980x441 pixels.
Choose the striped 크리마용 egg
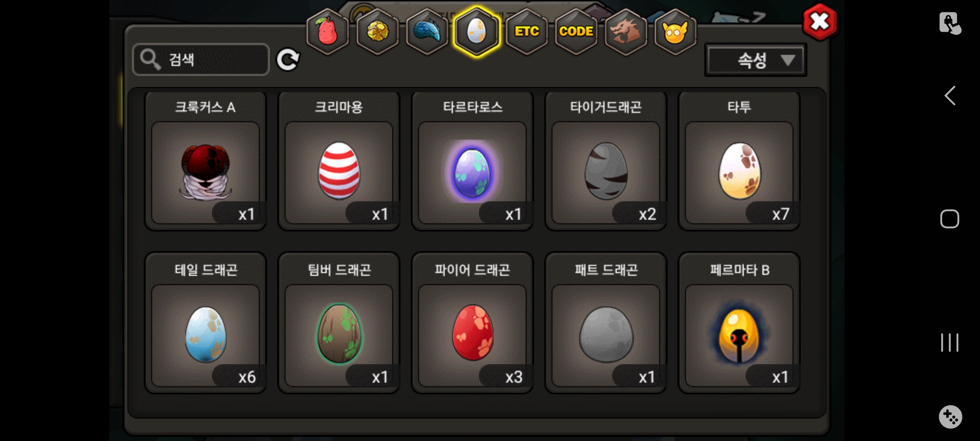(339, 161)
